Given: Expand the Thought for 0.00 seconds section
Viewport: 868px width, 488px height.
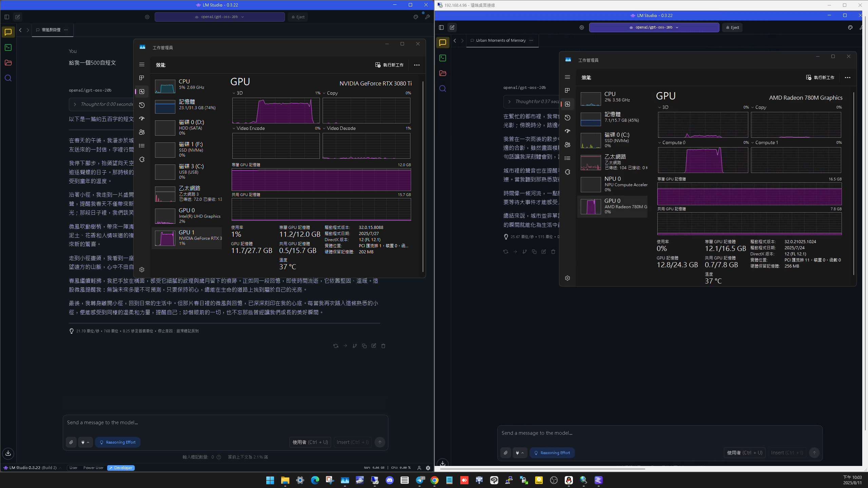Looking at the screenshot, I should pyautogui.click(x=75, y=104).
